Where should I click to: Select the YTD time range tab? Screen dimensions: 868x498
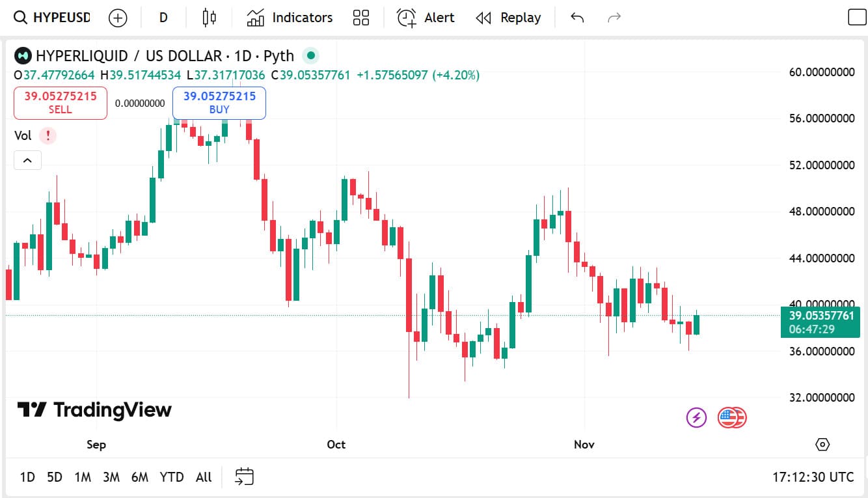pyautogui.click(x=172, y=477)
